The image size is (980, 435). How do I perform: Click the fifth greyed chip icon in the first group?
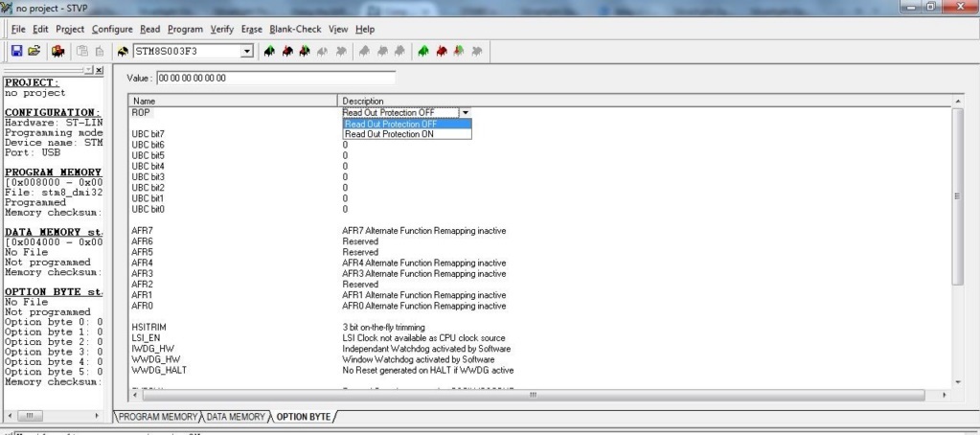click(x=341, y=51)
